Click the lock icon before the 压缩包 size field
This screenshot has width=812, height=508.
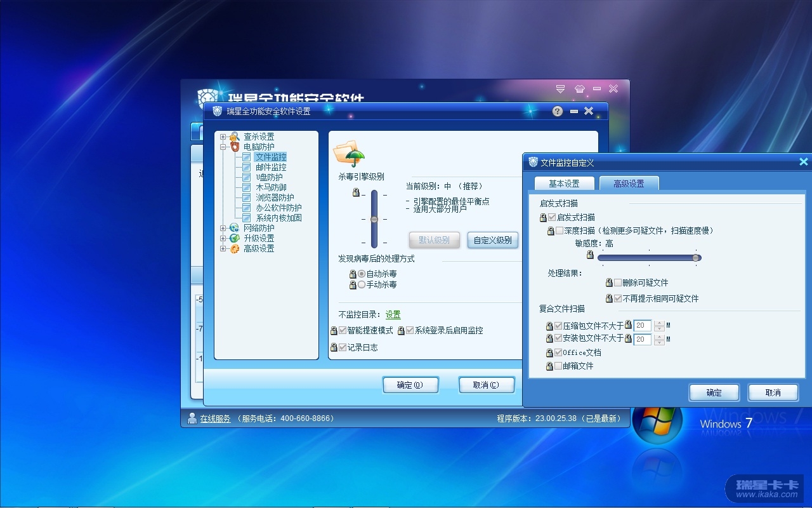628,325
